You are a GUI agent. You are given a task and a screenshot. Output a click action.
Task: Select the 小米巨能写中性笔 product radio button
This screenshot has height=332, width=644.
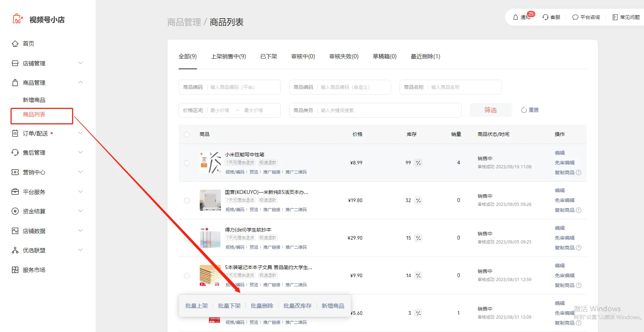pos(187,163)
